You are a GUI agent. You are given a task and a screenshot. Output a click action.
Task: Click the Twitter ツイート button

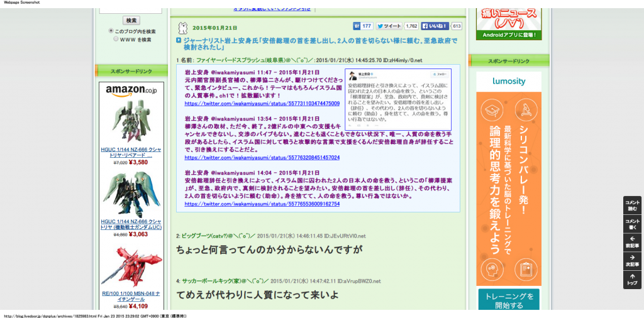tap(389, 26)
